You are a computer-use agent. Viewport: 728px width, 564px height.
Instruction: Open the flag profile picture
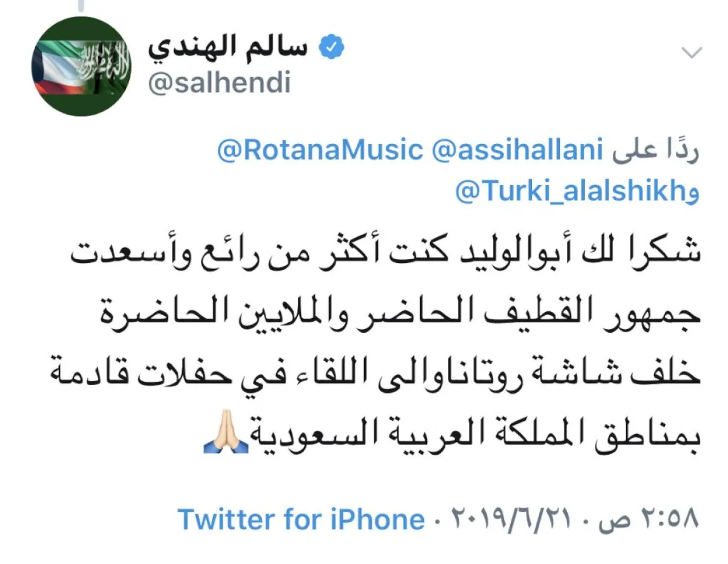click(81, 66)
